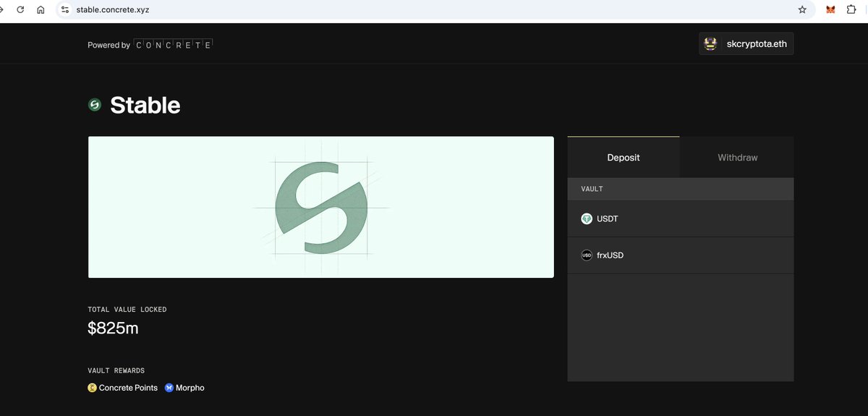Click the Morpho reward icon
The width and height of the screenshot is (868, 416).
tap(169, 388)
